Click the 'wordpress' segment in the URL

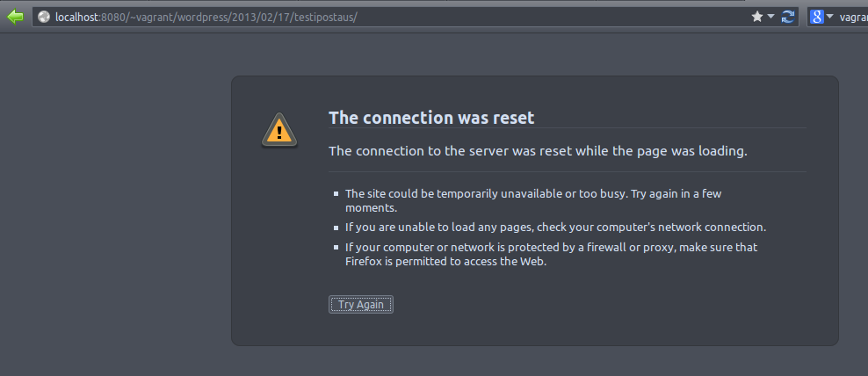pyautogui.click(x=201, y=18)
